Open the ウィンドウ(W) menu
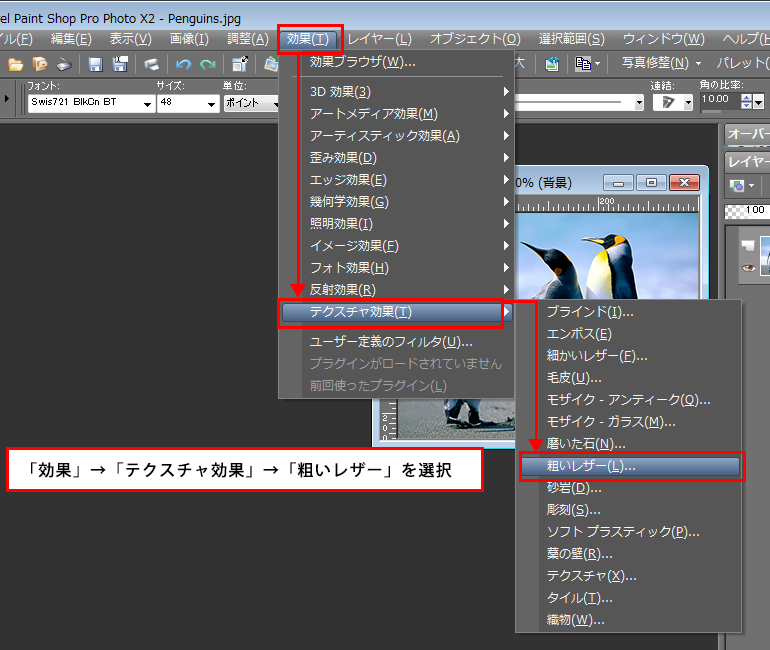Image resolution: width=770 pixels, height=650 pixels. point(663,39)
